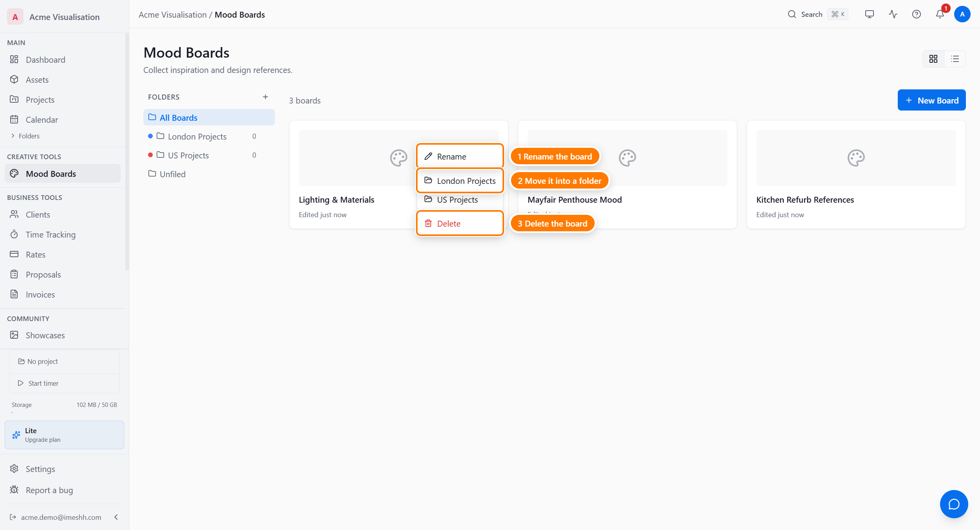Switch to grid view

pyautogui.click(x=933, y=59)
